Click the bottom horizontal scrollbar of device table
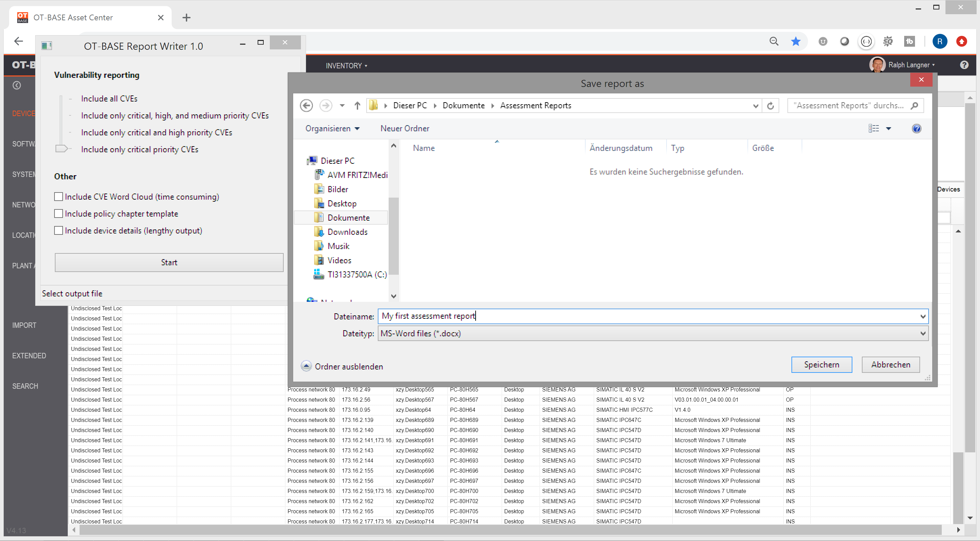 pyautogui.click(x=510, y=529)
